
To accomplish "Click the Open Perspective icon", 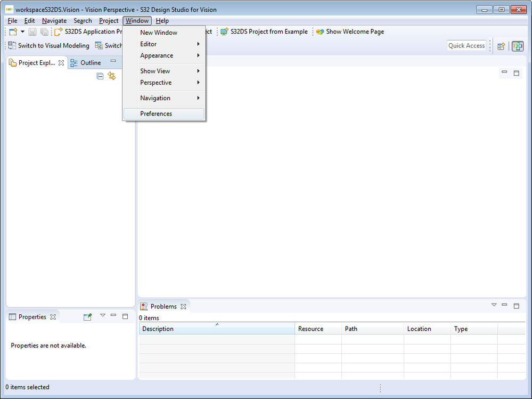I will 501,46.
